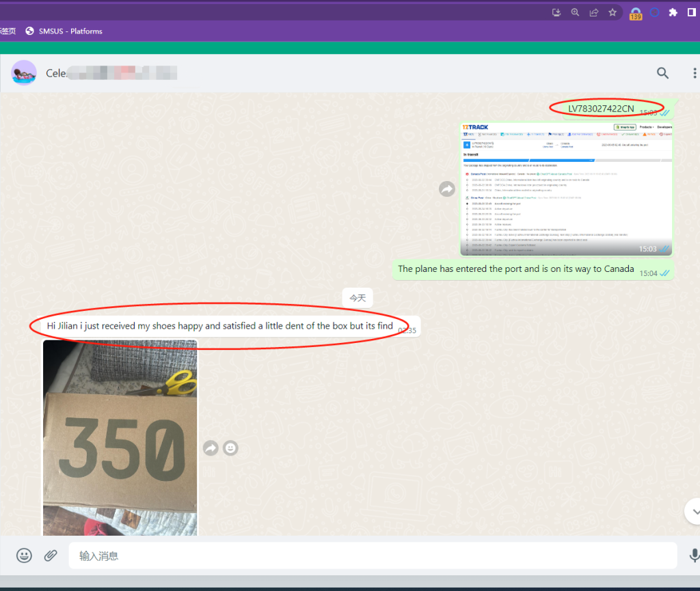700x591 pixels.
Task: Open the browser extensions puzzle menu
Action: click(673, 12)
